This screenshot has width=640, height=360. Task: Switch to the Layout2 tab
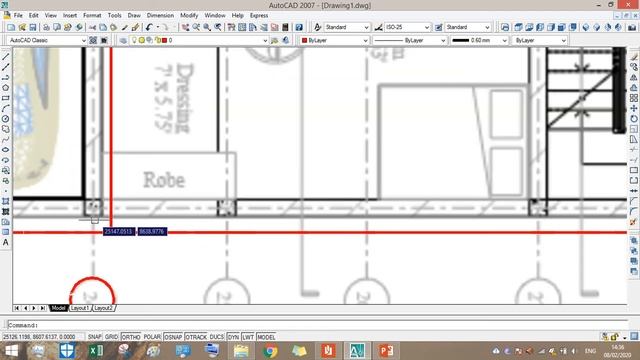point(103,308)
